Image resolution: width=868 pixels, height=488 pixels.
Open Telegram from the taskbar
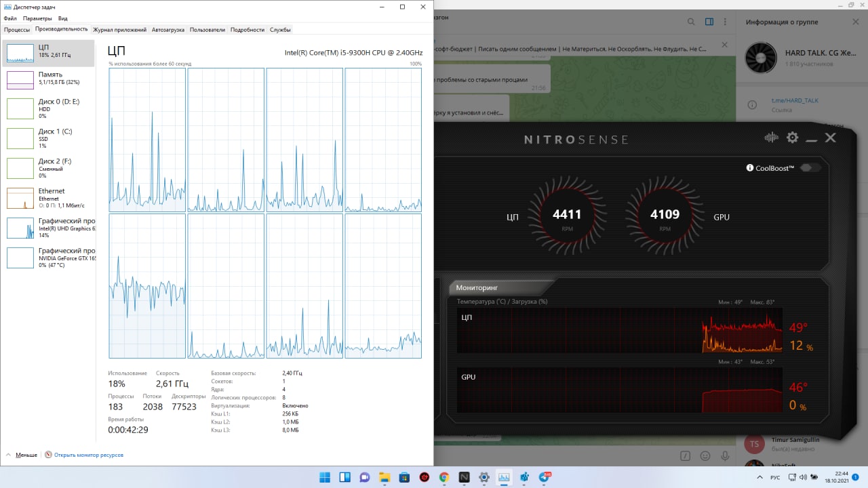(x=545, y=477)
